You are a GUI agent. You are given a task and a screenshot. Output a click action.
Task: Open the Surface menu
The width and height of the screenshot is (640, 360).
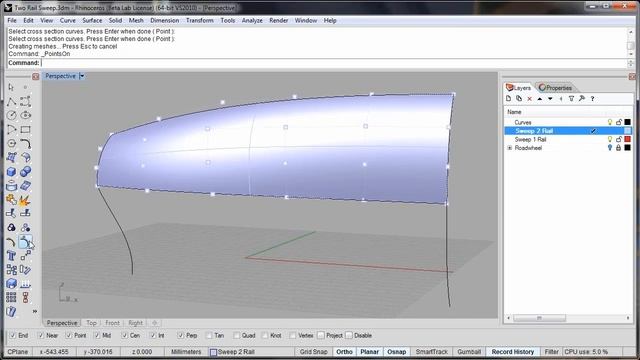click(92, 20)
